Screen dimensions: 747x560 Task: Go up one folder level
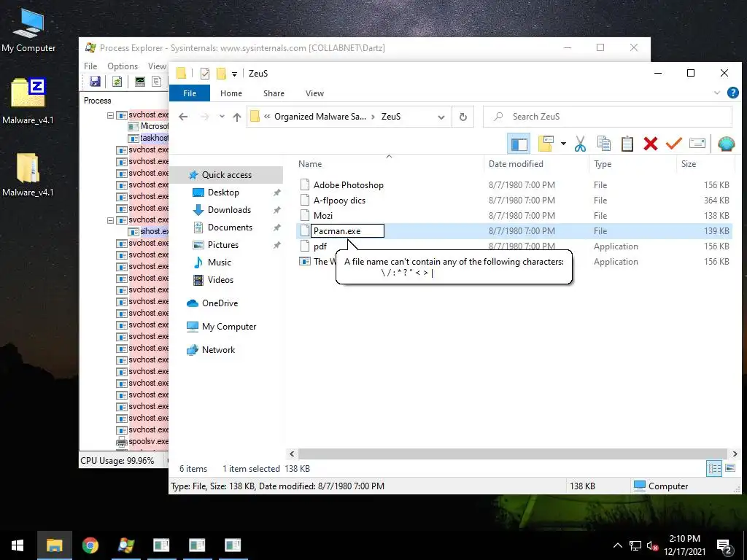tap(237, 117)
